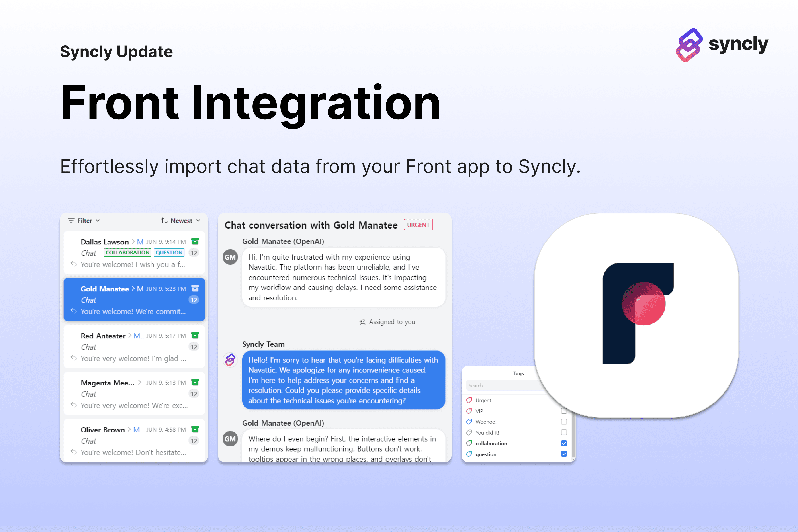Click the COLLABORATION tag on Dallas Lawson
798x532 pixels.
pyautogui.click(x=127, y=252)
